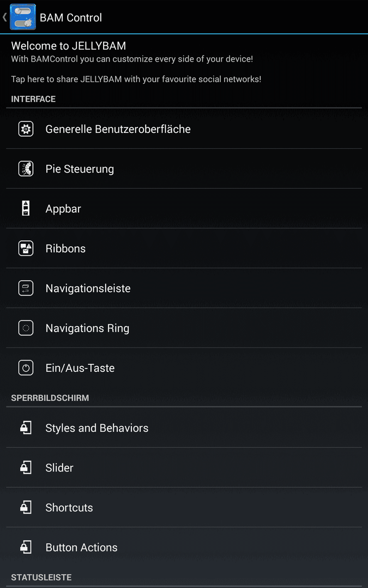Click the Navigationsleiste icon
This screenshot has width=368, height=588.
26,288
